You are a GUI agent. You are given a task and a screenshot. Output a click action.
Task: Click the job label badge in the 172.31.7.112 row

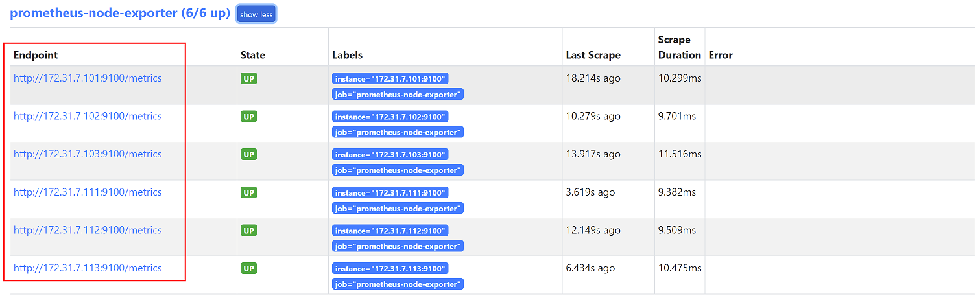(398, 246)
